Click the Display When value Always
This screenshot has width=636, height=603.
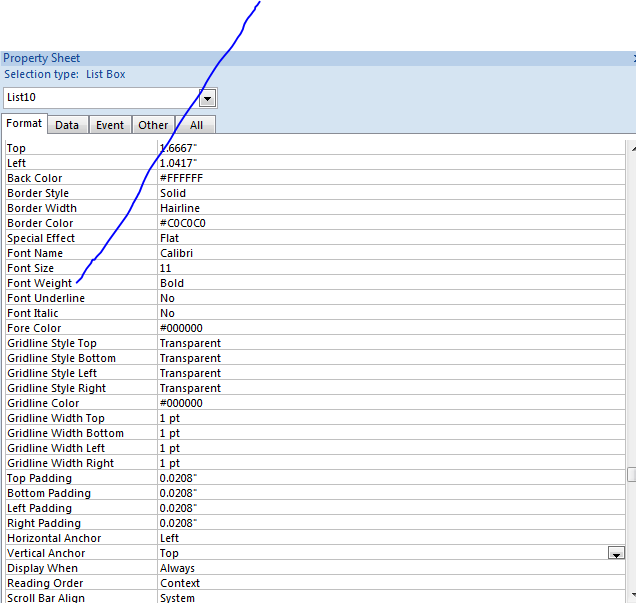[177, 569]
